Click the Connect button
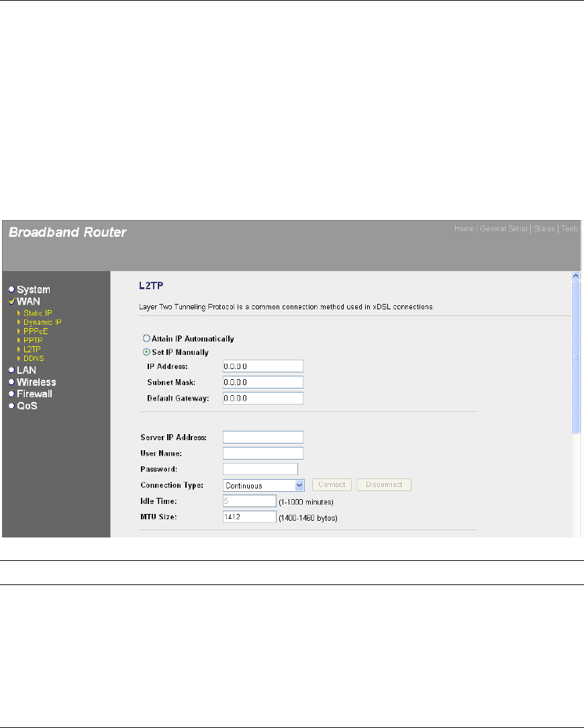Screen dimensions: 584x728 pyautogui.click(x=332, y=484)
